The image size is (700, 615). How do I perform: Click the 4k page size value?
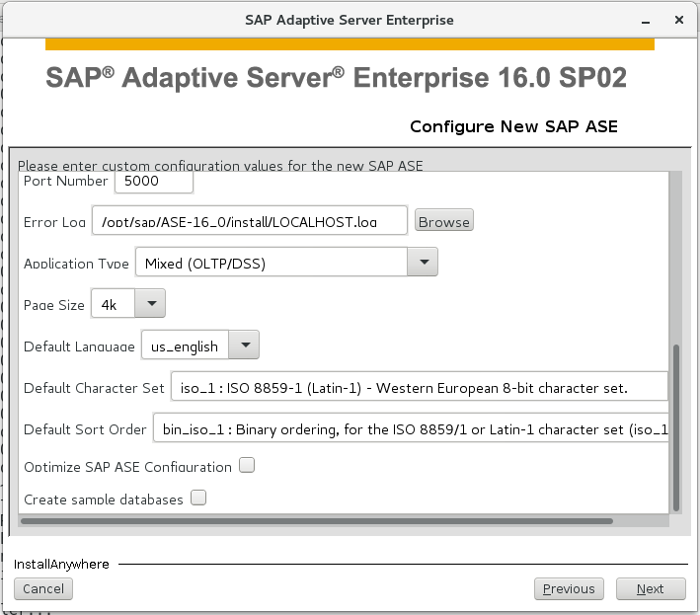point(113,303)
